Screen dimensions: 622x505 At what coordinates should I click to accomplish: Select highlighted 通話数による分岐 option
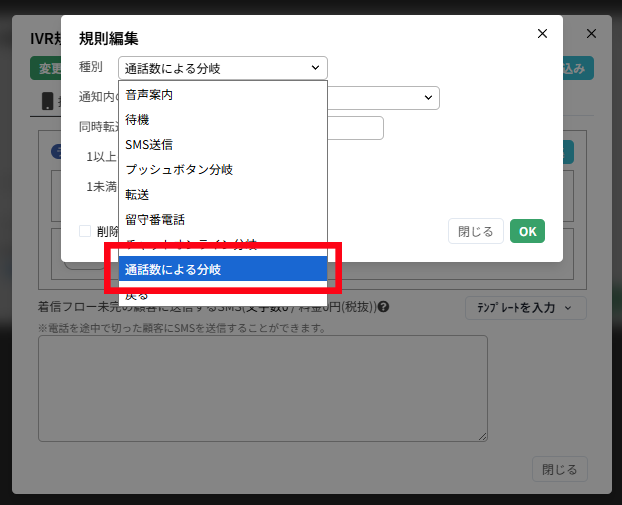(223, 269)
